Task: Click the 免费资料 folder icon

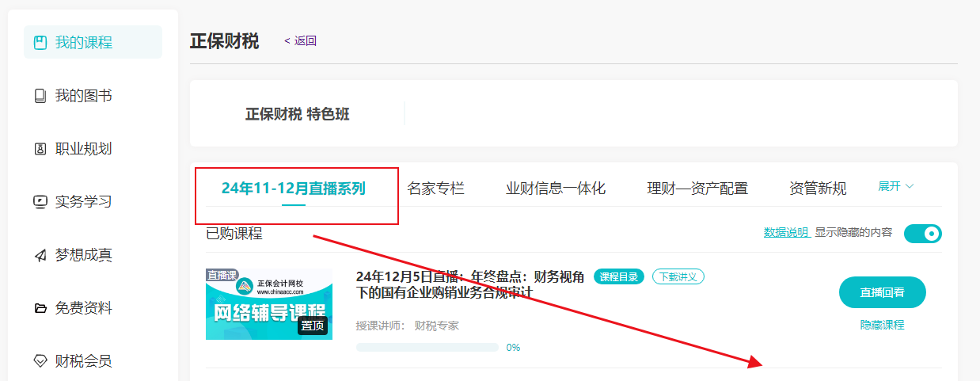Action: [40, 308]
